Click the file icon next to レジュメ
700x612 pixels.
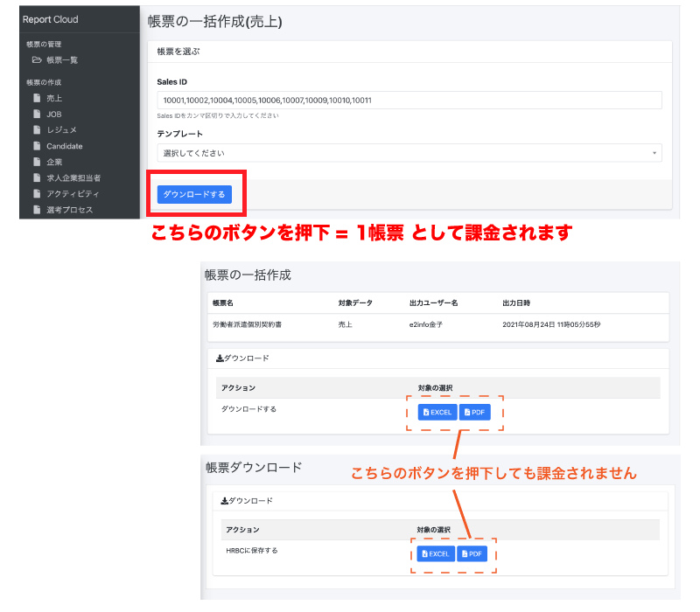37,130
